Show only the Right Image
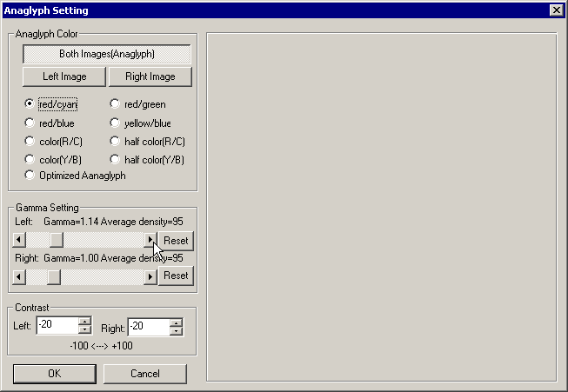This screenshot has width=568, height=392. click(150, 76)
